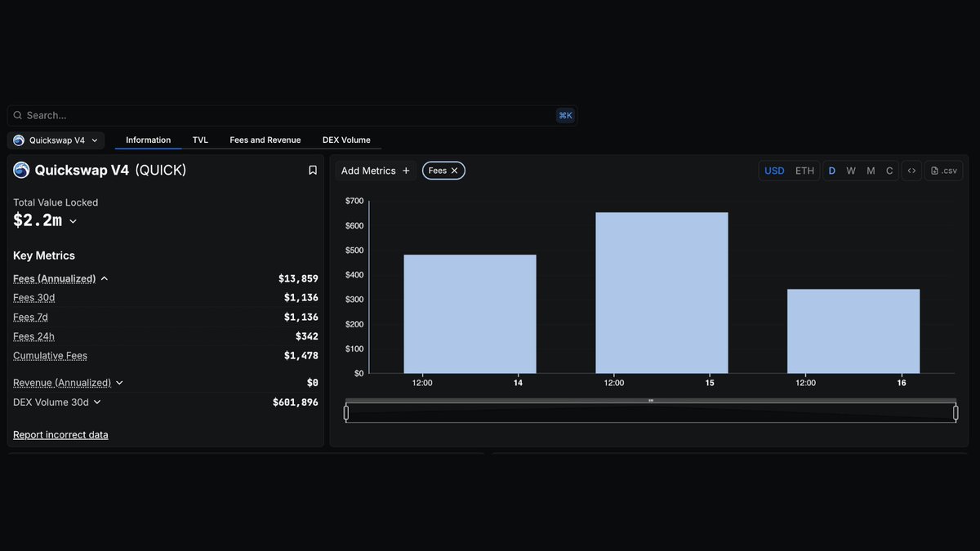The image size is (980, 551).
Task: Click the Fees 7d label
Action: (x=31, y=318)
